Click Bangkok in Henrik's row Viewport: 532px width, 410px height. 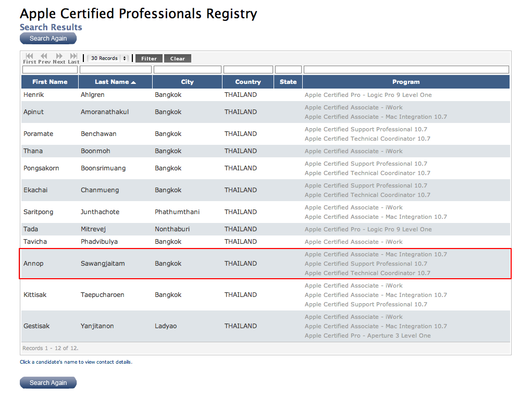168,95
